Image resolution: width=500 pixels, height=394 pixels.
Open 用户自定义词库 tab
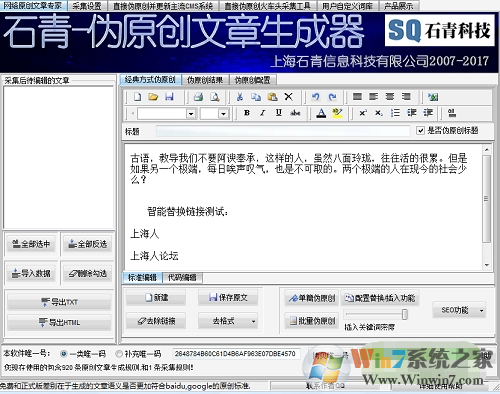click(x=347, y=6)
